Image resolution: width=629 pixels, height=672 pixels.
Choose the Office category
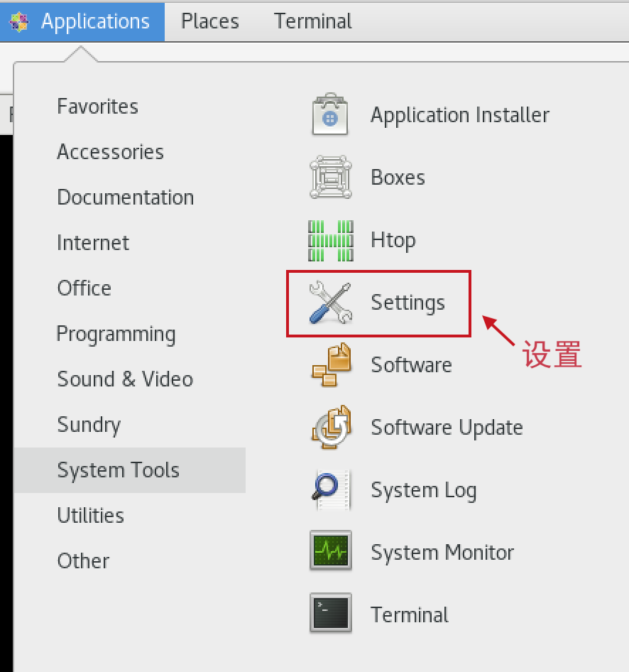coord(84,288)
